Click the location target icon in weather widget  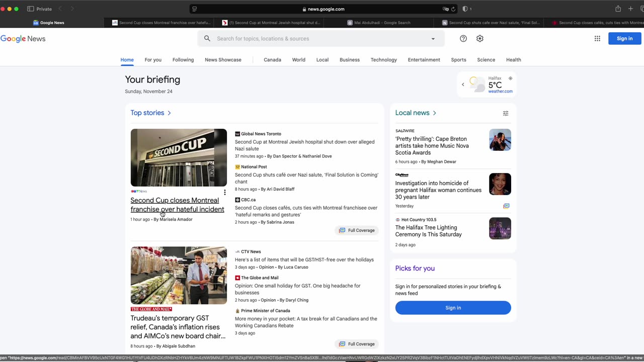(x=510, y=78)
